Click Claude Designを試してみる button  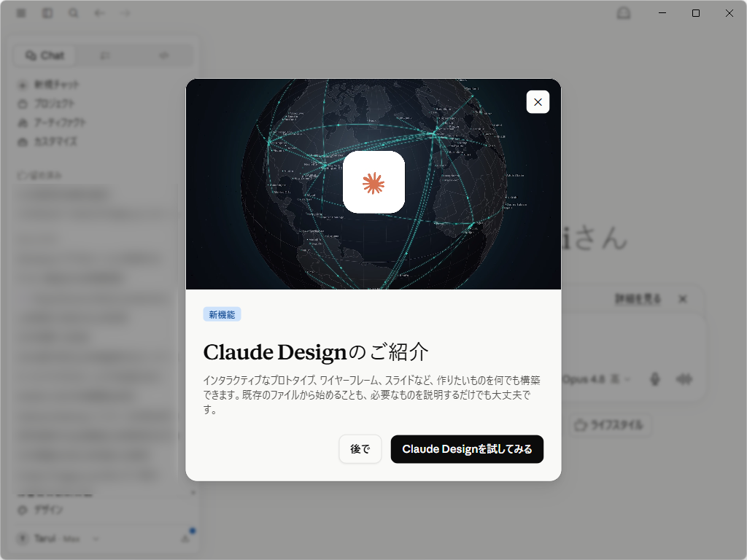coord(467,448)
